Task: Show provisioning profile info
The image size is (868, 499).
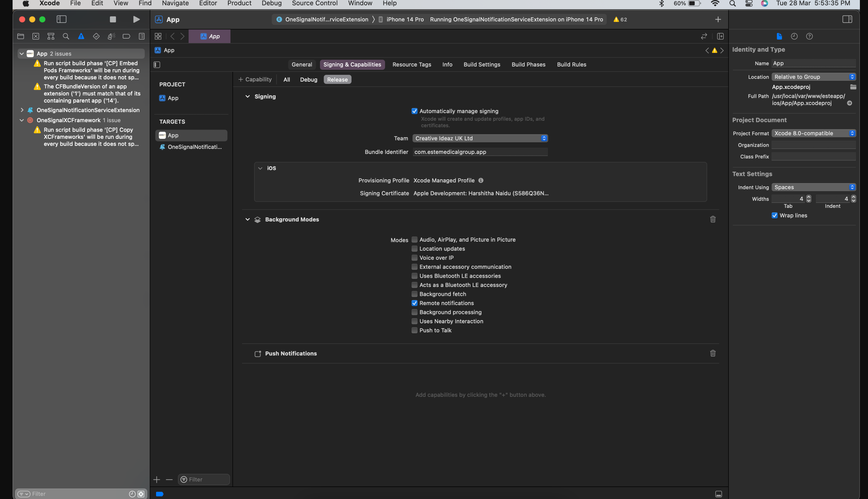Action: (481, 180)
